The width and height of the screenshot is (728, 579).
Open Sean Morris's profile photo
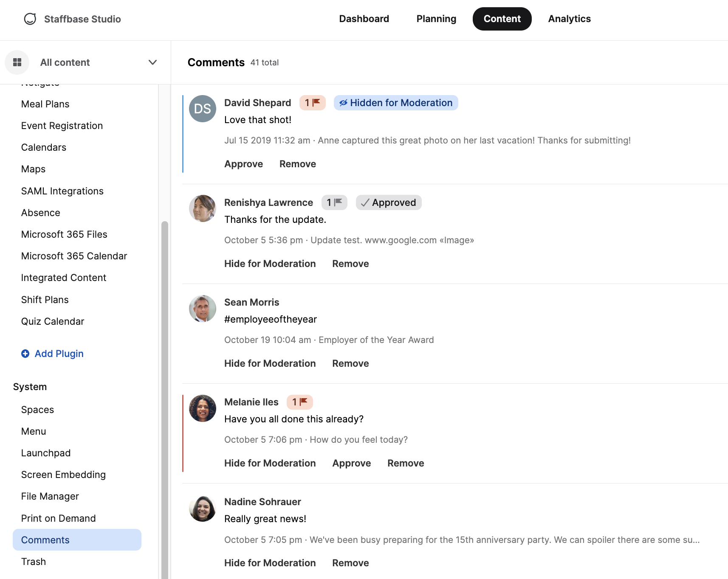[x=203, y=309]
